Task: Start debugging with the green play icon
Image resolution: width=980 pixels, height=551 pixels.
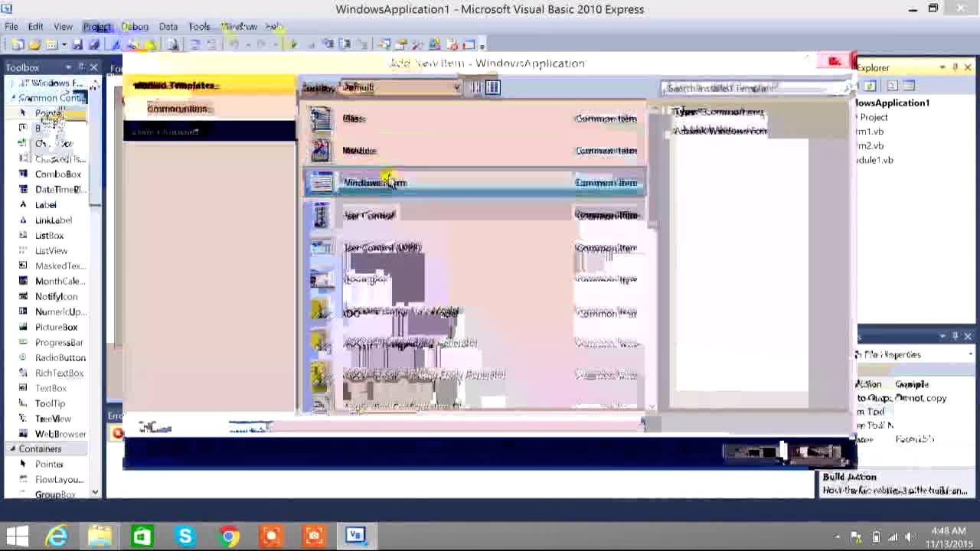Action: 293,45
